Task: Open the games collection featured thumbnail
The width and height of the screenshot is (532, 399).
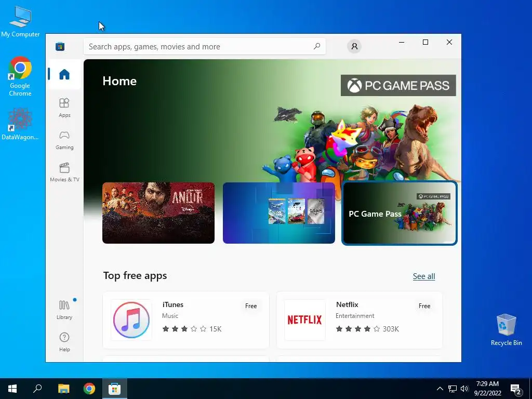Action: click(279, 212)
